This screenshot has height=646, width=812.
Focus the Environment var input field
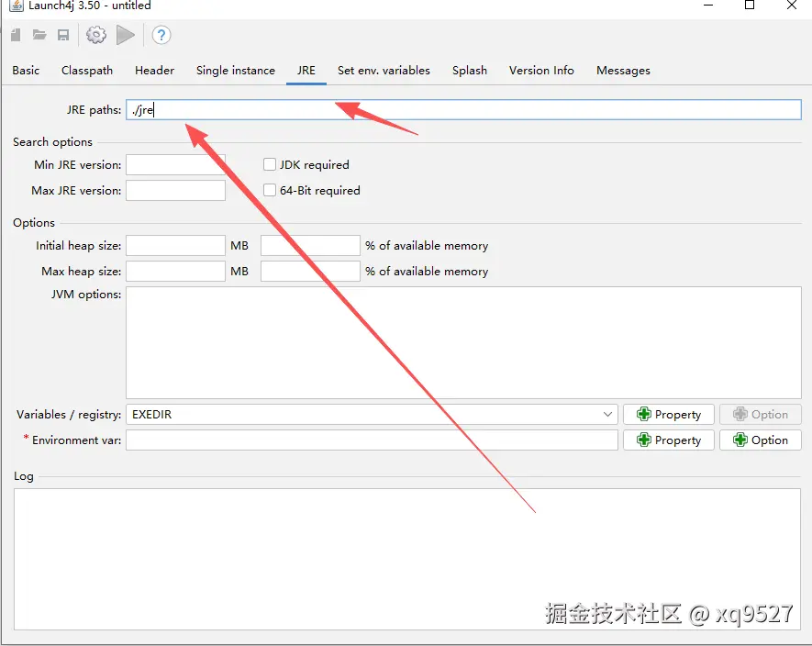coord(372,440)
